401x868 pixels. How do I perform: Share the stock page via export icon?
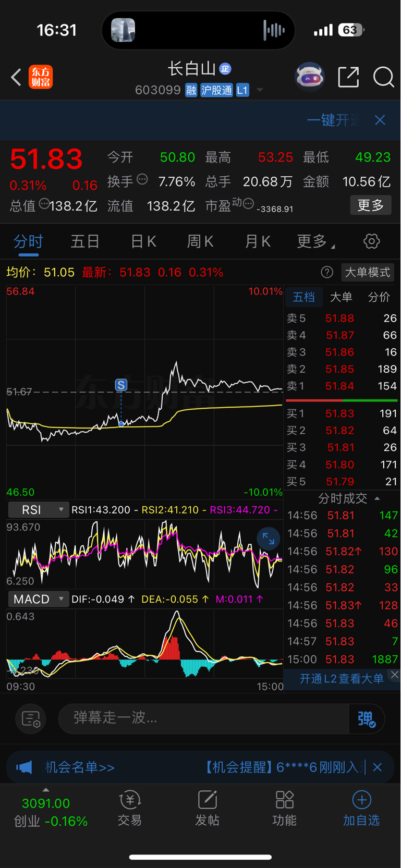pos(348,77)
